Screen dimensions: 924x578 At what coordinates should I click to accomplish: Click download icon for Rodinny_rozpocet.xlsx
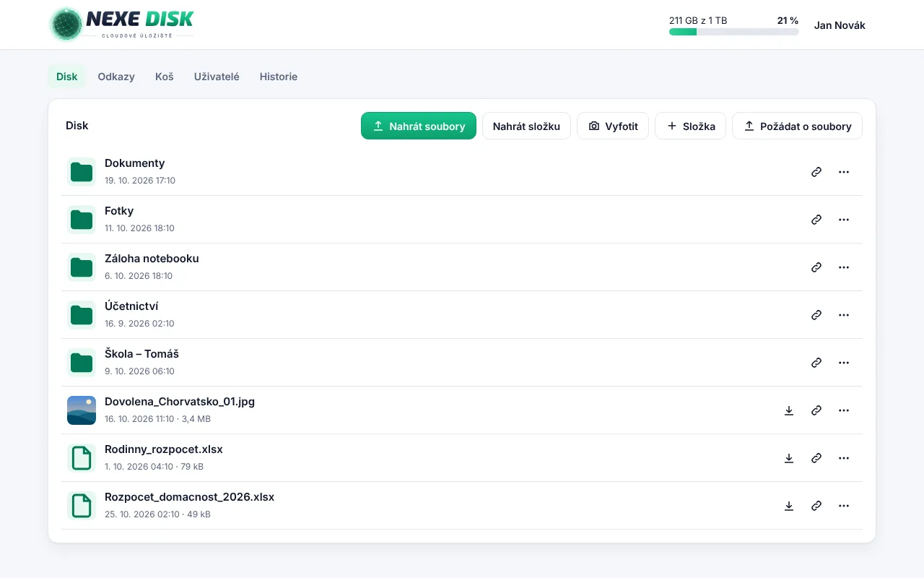[x=789, y=458]
